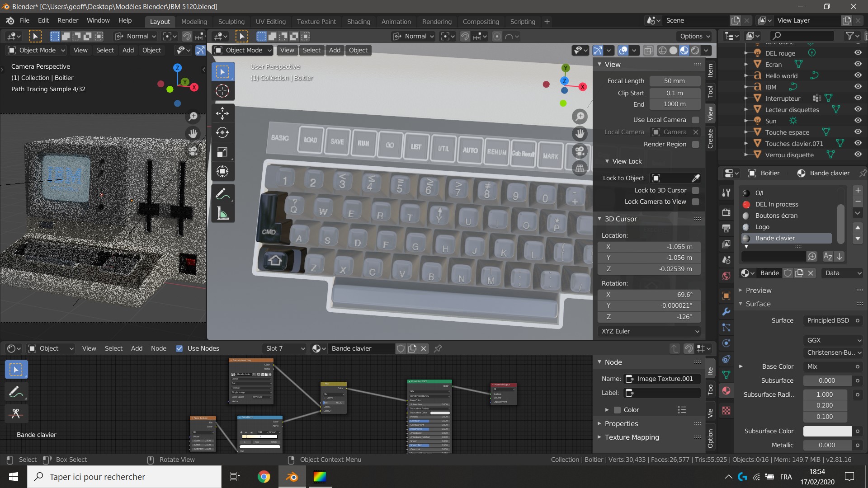Open the Render menu
Image resolution: width=868 pixels, height=488 pixels.
(x=68, y=20)
